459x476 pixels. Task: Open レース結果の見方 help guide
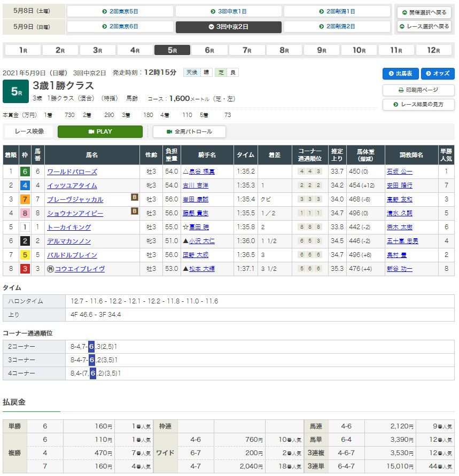pyautogui.click(x=418, y=104)
